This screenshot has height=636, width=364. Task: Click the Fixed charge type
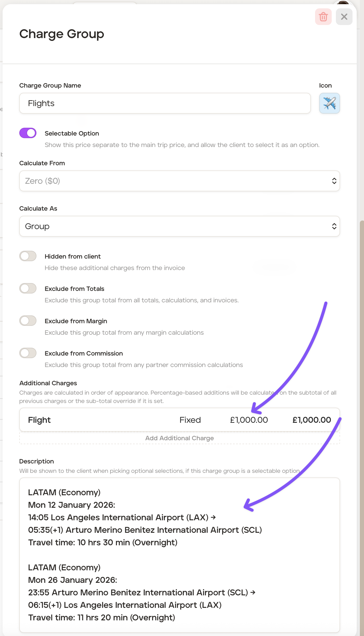coord(190,420)
